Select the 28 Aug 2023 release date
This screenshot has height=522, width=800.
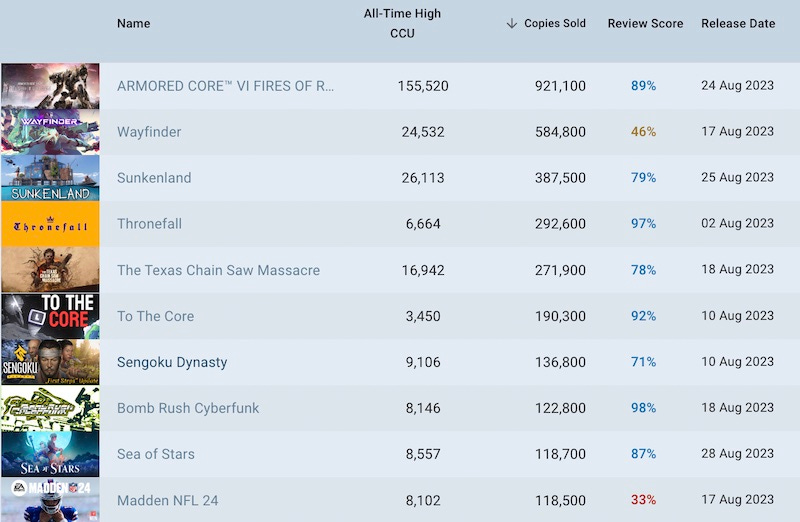tap(737, 453)
